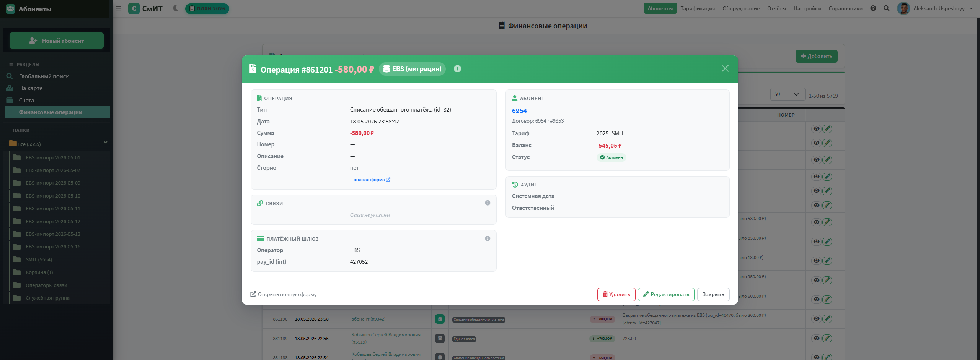Click the Добавить button
This screenshot has height=360, width=980.
[816, 56]
